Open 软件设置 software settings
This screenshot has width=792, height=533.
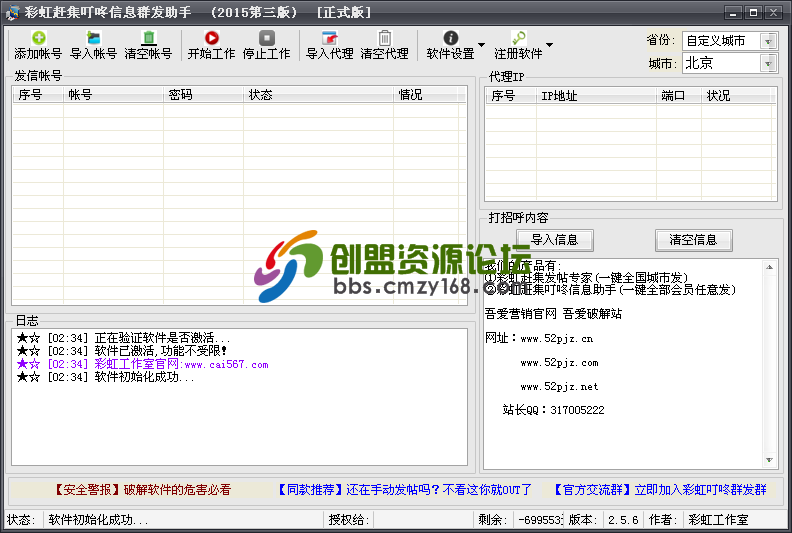point(451,45)
